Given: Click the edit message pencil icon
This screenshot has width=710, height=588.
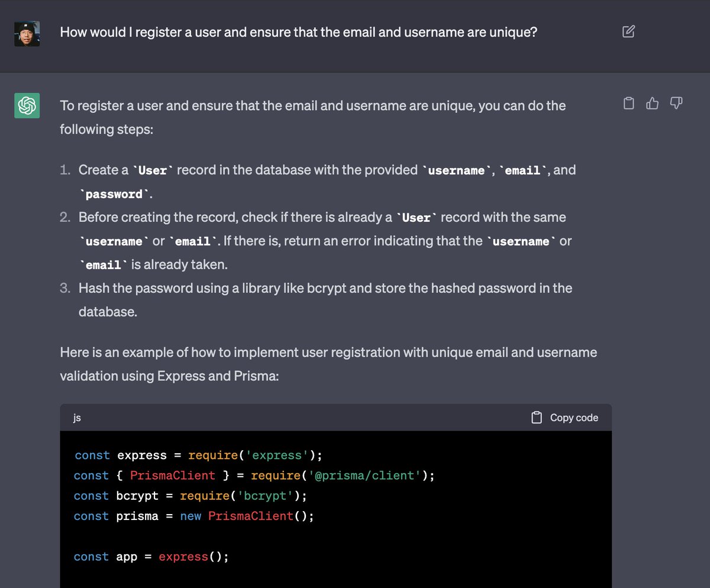Looking at the screenshot, I should pyautogui.click(x=629, y=32).
